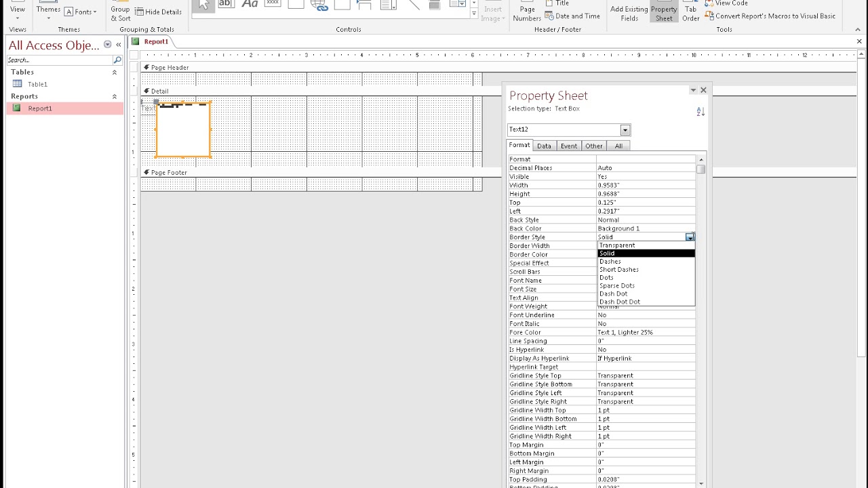Click View Code

point(726,3)
